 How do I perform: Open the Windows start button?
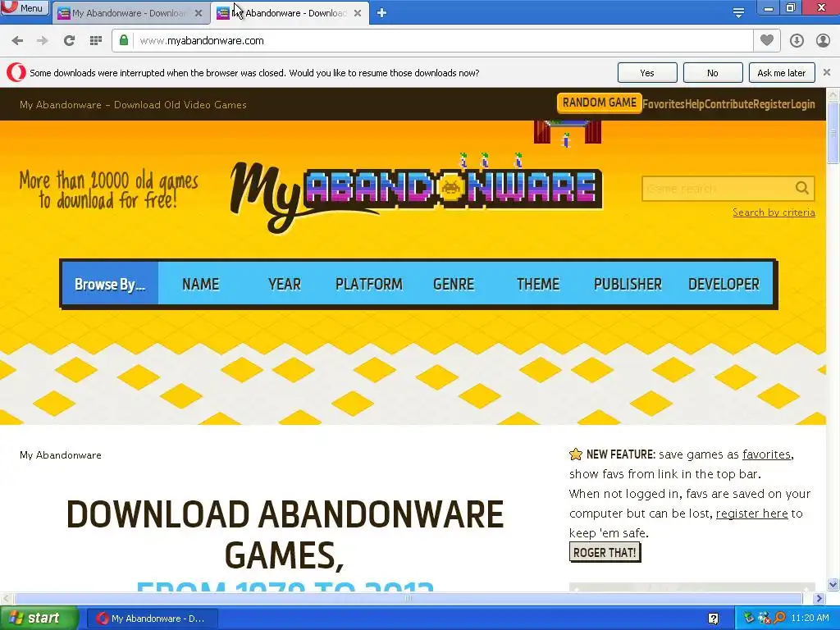coord(39,619)
